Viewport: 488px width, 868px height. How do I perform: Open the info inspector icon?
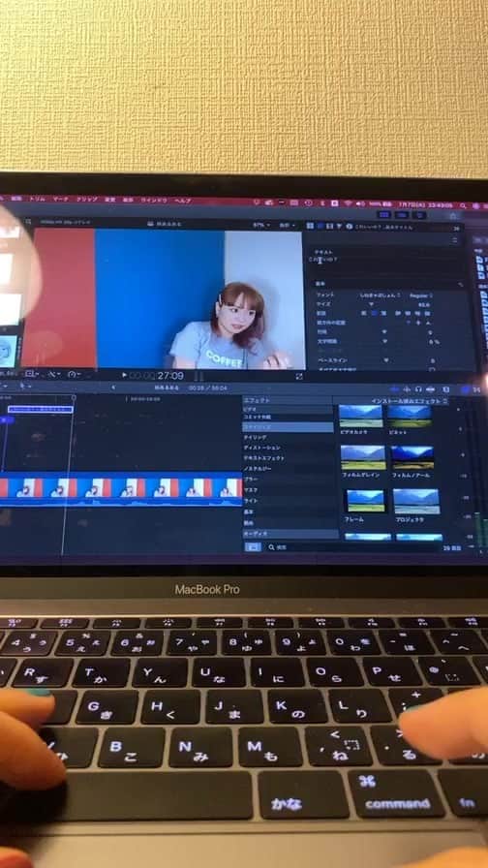point(350,226)
